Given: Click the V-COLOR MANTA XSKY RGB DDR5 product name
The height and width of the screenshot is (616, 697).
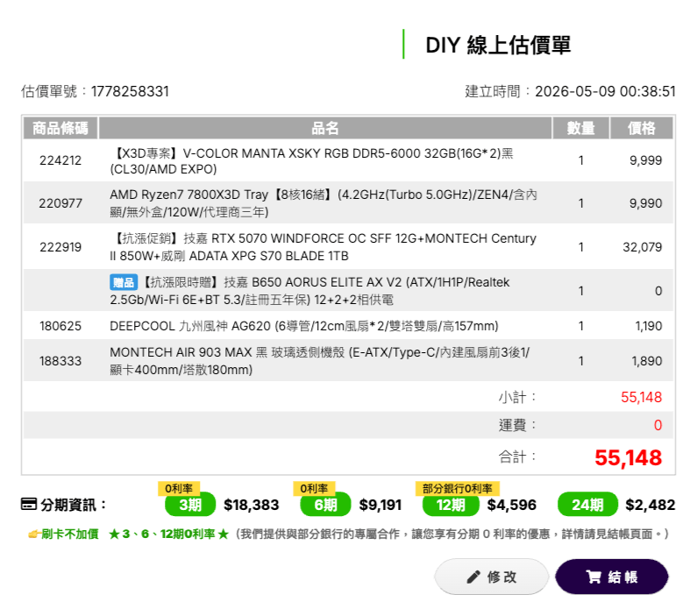Looking at the screenshot, I should 311,161.
